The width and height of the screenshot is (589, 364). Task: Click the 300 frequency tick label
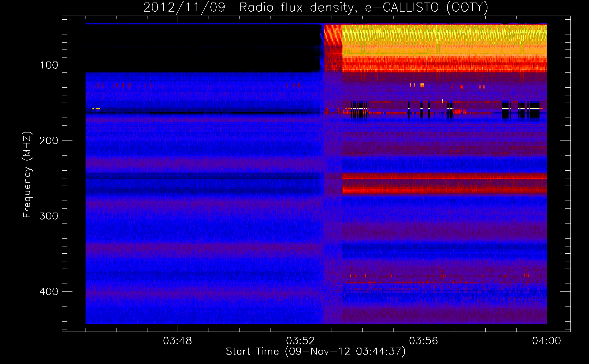point(49,216)
